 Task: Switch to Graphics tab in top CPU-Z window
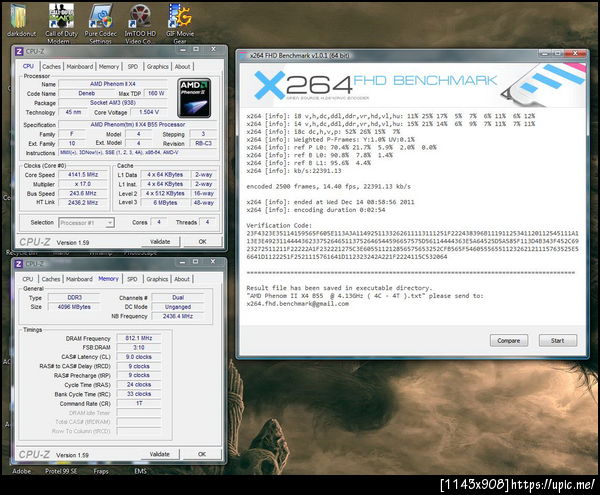[157, 67]
